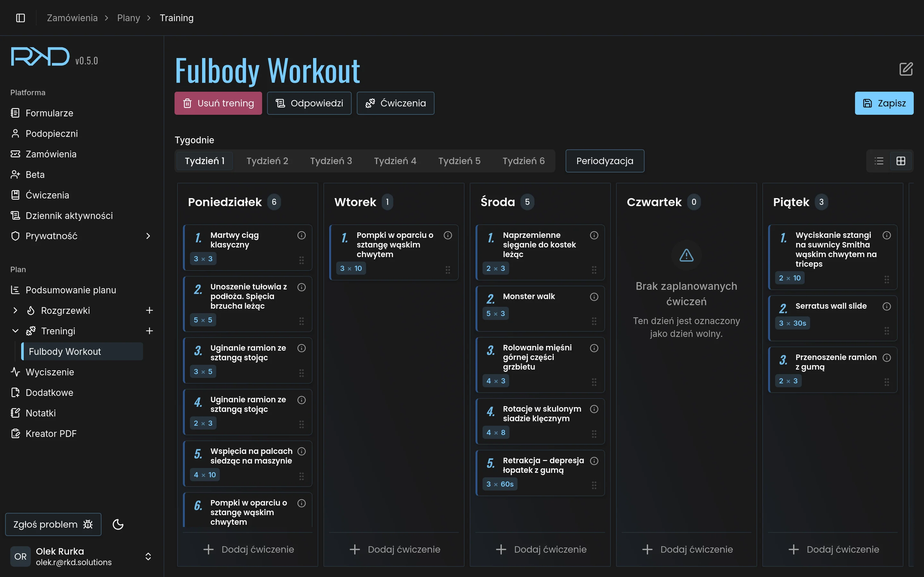Click the Zapisz save button
924x577 pixels.
click(x=884, y=103)
